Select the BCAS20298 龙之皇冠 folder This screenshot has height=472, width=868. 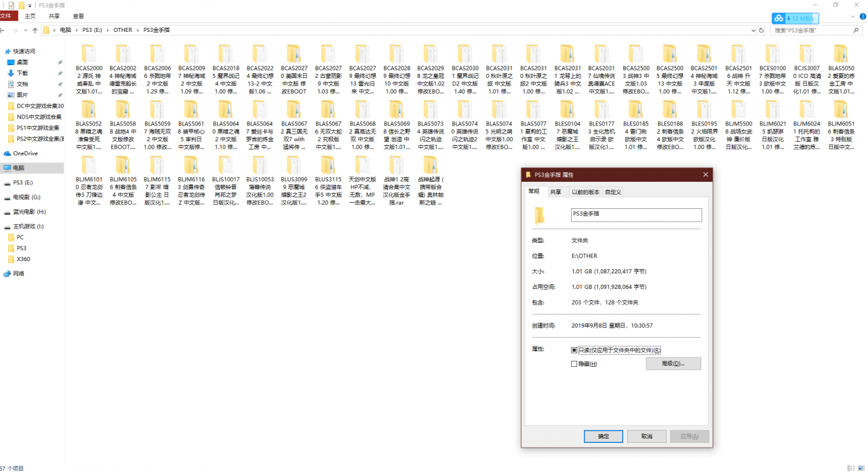tap(431, 69)
